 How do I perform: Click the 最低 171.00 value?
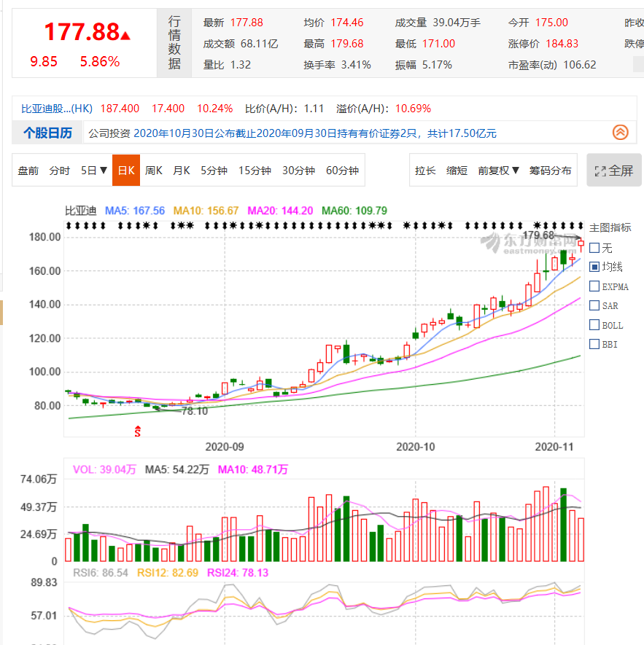pyautogui.click(x=438, y=44)
